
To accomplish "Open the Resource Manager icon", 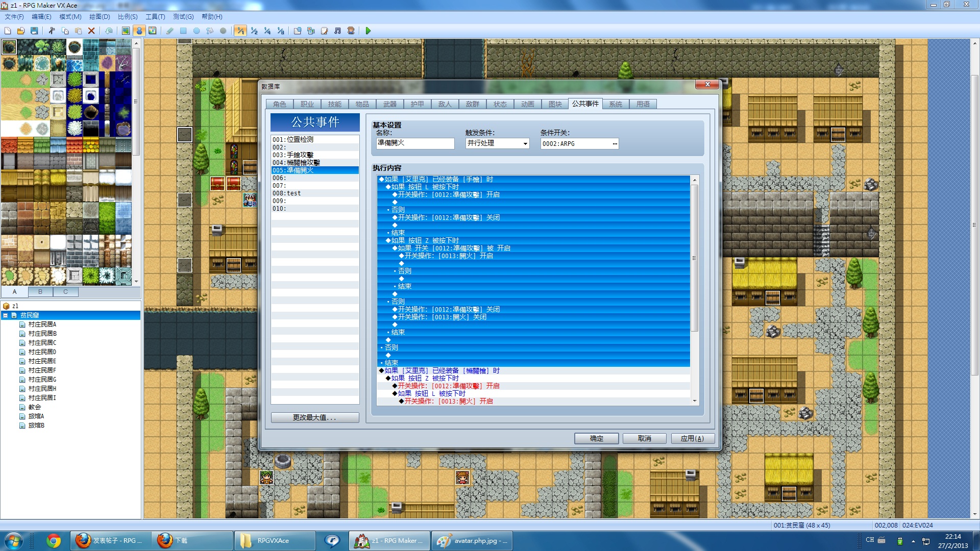I will pos(311,31).
